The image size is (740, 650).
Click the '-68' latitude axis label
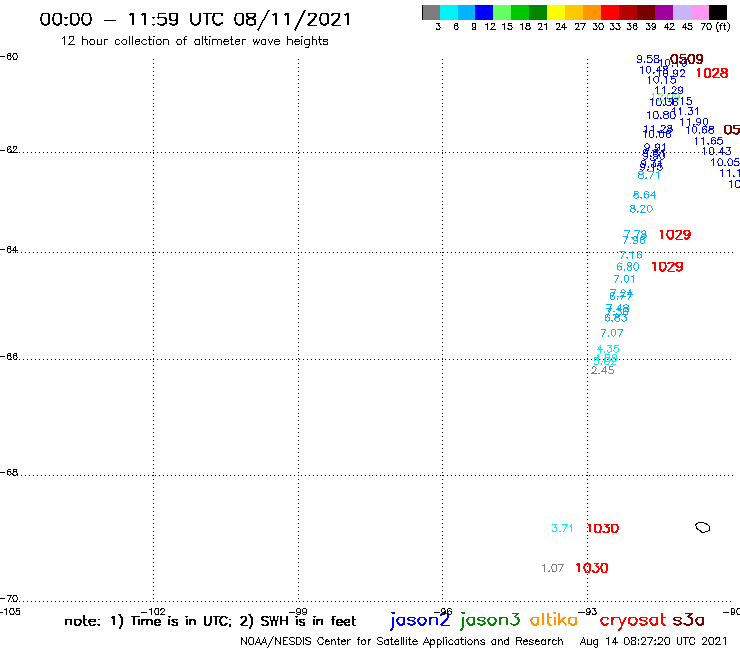(9, 473)
